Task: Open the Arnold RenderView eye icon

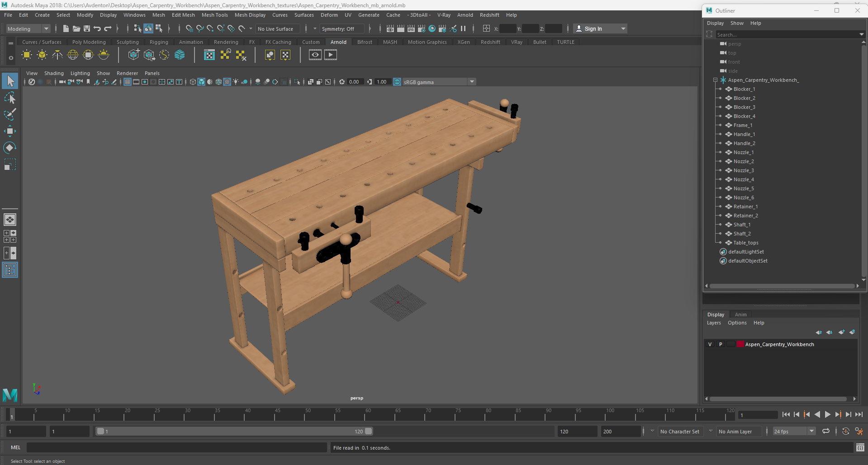Action: (315, 55)
